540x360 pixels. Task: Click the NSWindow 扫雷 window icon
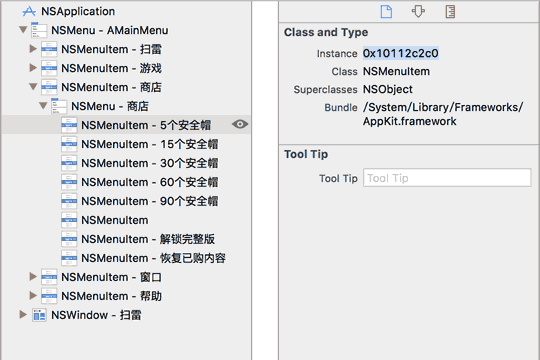tap(39, 315)
